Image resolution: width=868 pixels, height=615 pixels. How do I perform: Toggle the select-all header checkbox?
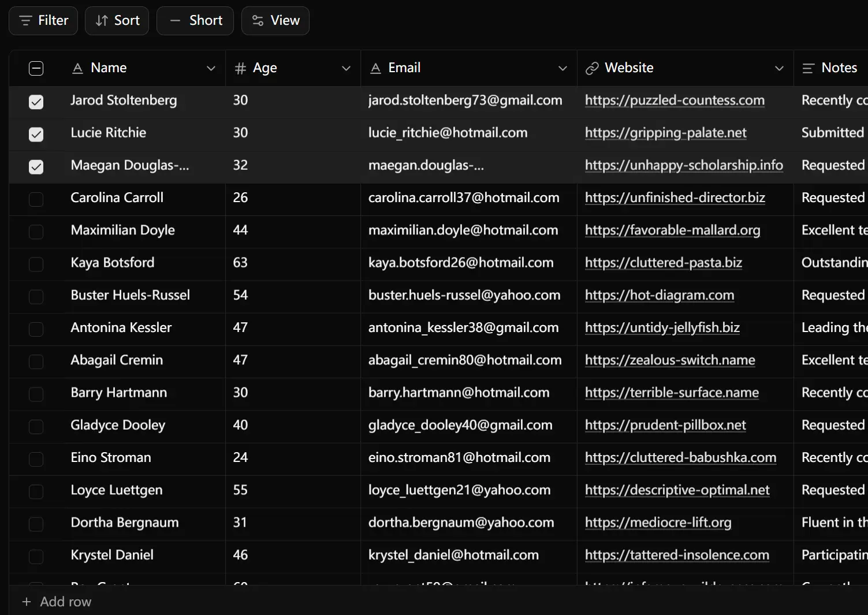tap(36, 68)
